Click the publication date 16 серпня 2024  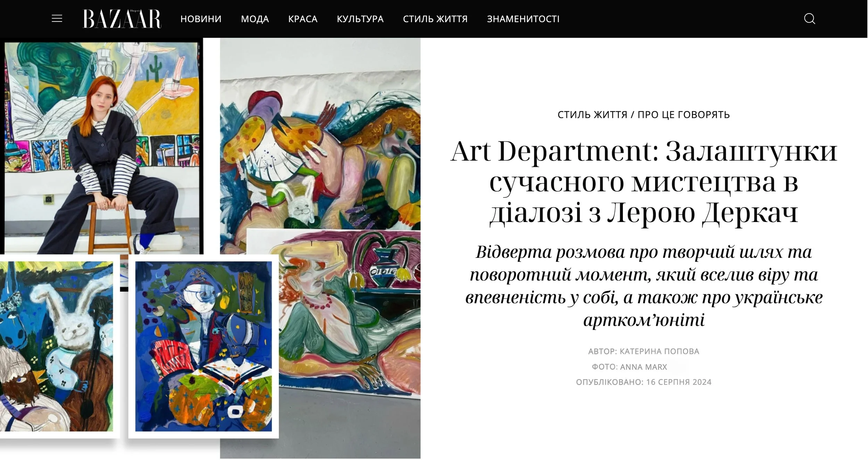(x=679, y=382)
